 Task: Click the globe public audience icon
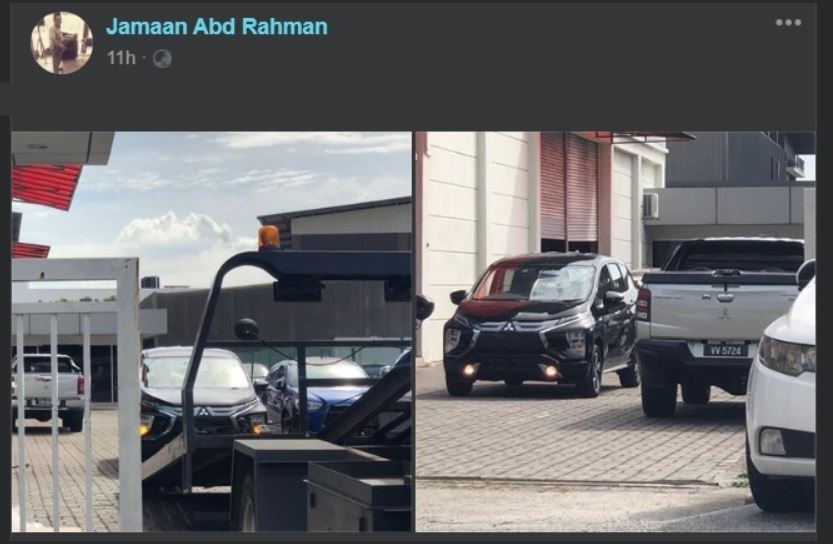click(x=162, y=58)
